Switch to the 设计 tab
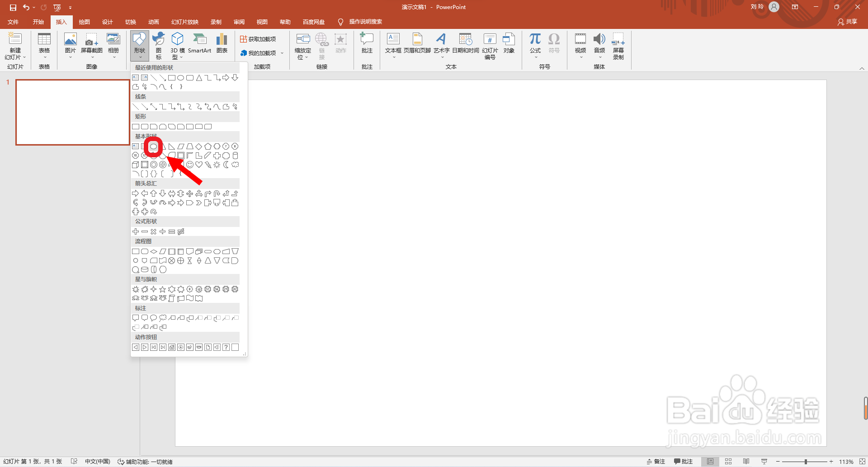This screenshot has width=868, height=467. (108, 22)
